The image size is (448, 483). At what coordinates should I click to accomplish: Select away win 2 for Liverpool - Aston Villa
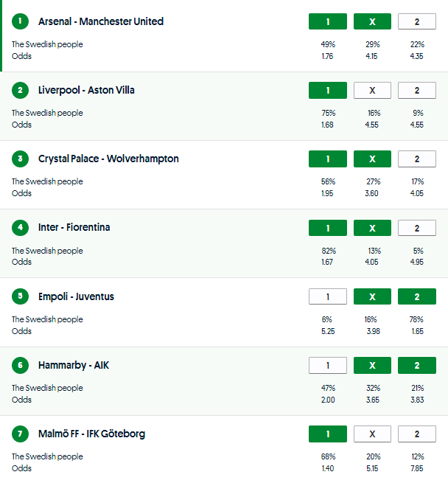[x=416, y=90]
